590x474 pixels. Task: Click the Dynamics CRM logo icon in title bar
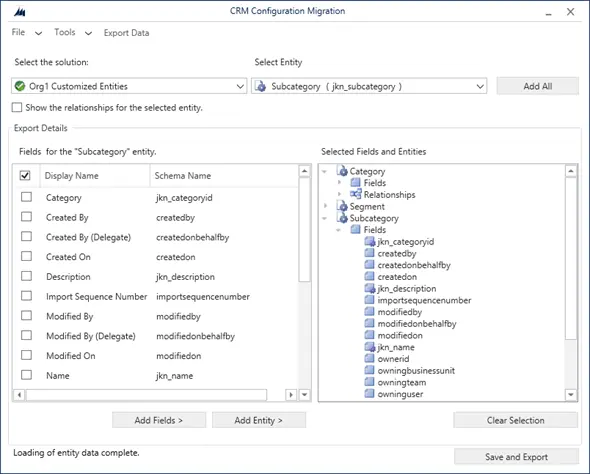coord(20,12)
